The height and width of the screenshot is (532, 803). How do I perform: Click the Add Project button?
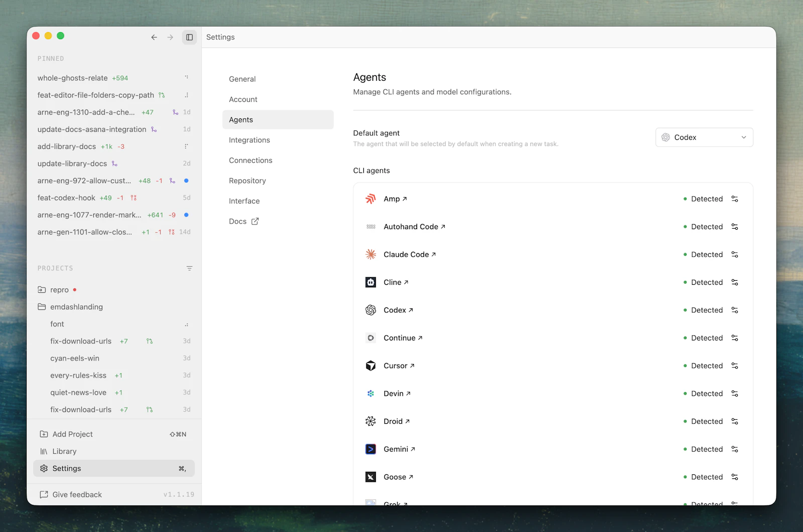[114, 434]
